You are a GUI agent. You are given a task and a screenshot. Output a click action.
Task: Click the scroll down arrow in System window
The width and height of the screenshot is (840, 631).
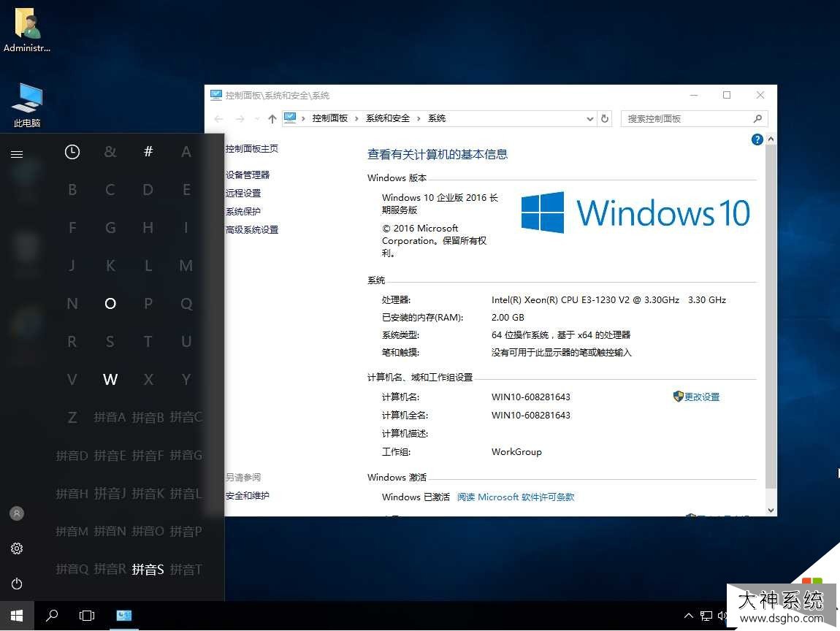[771, 510]
